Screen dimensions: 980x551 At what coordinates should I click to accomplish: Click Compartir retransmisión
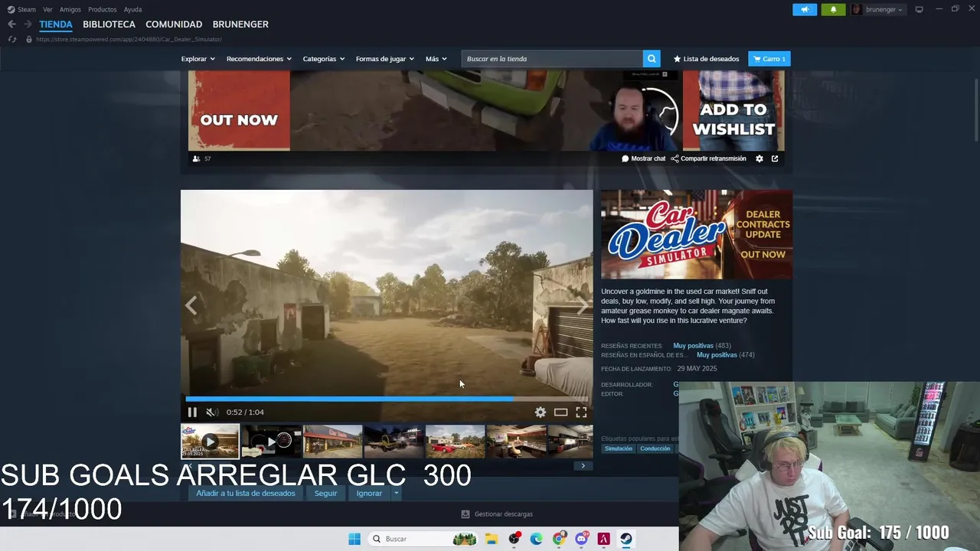coord(708,158)
